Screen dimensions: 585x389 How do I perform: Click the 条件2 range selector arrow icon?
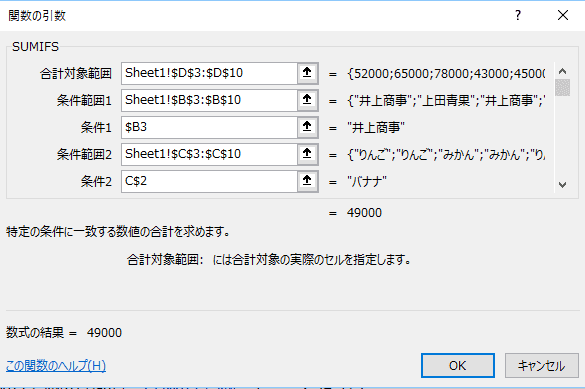pyautogui.click(x=307, y=181)
